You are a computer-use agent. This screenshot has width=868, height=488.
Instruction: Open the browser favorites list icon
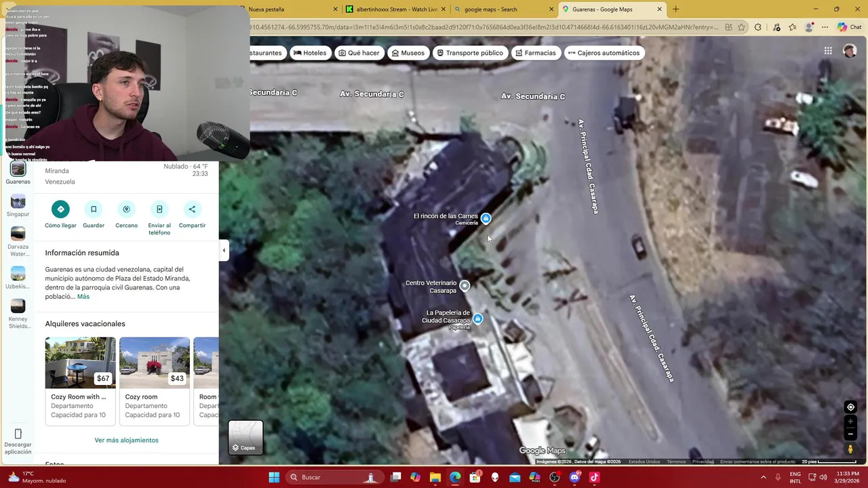coord(792,27)
